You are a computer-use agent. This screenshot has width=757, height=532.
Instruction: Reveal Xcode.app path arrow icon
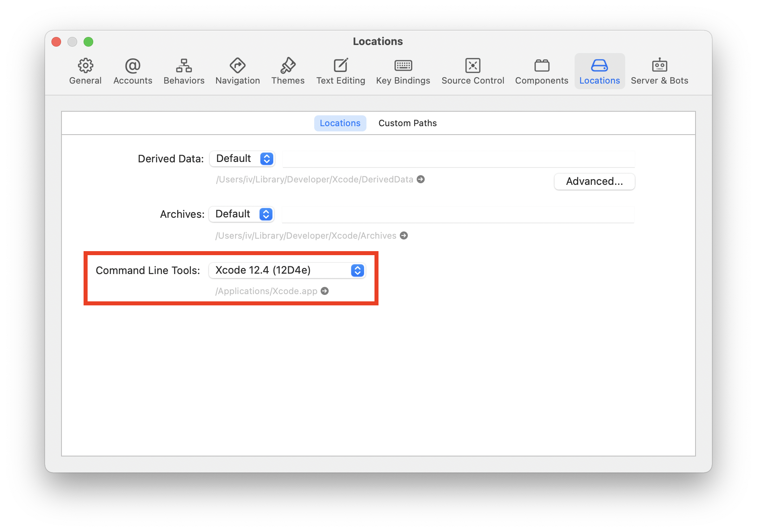(325, 291)
